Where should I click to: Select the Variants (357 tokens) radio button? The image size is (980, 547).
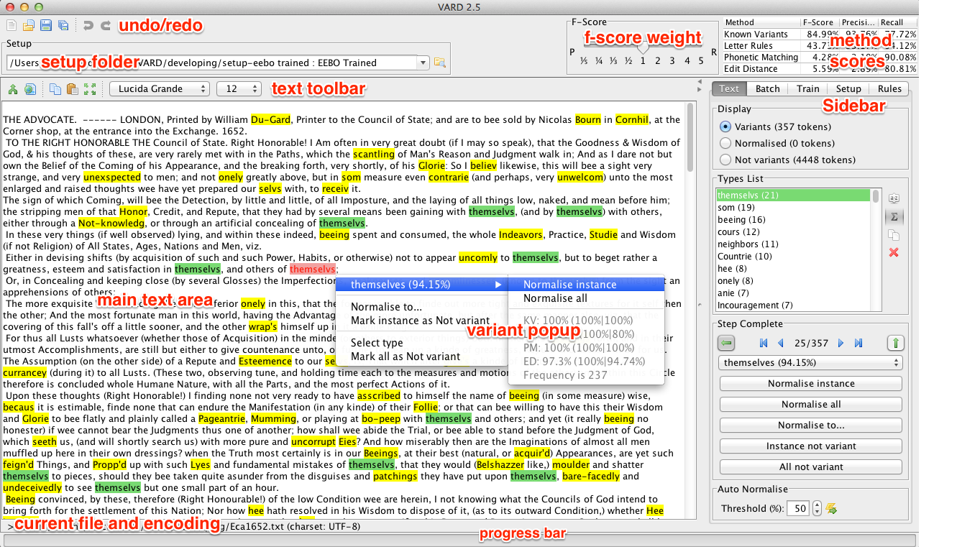tap(725, 127)
